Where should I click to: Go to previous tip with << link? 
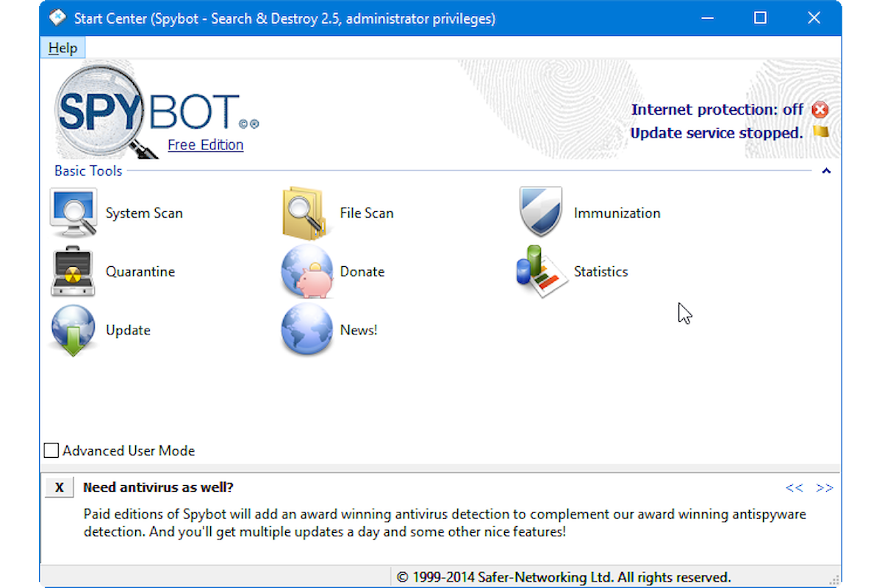795,487
